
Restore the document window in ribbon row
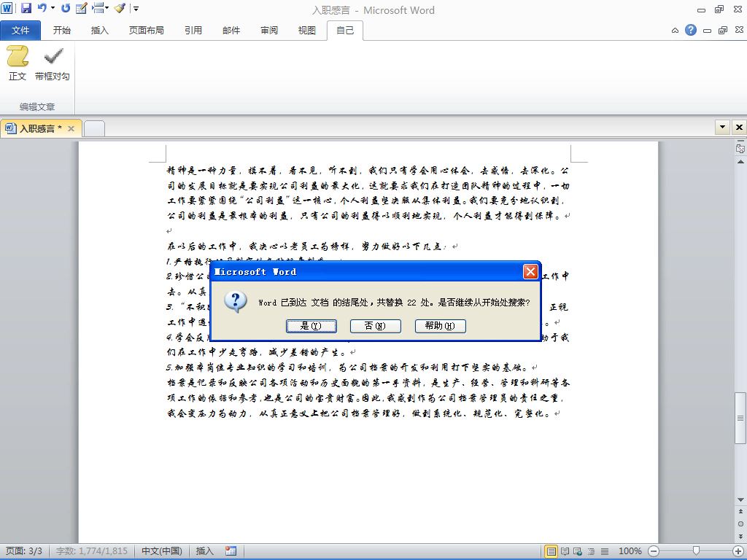point(723,31)
